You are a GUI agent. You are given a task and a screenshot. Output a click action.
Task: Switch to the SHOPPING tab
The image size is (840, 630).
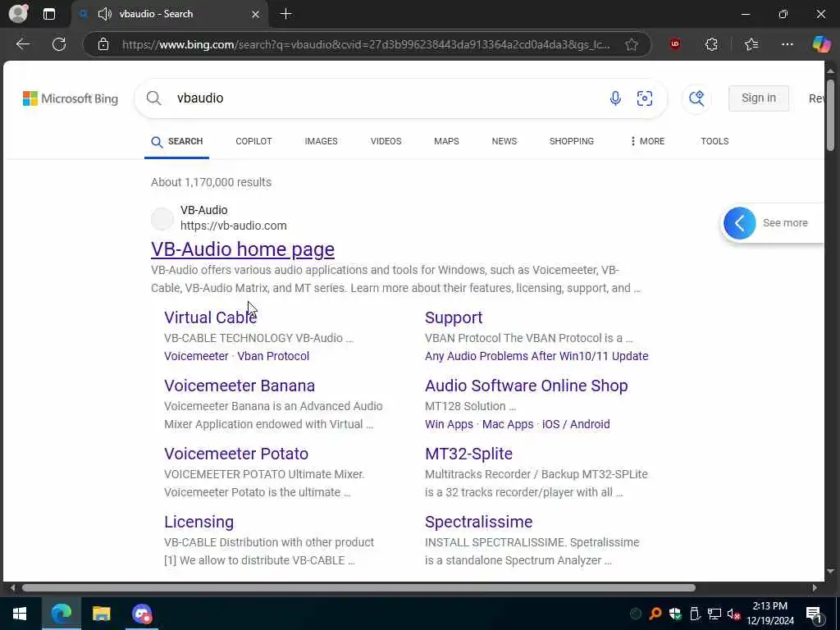(571, 141)
